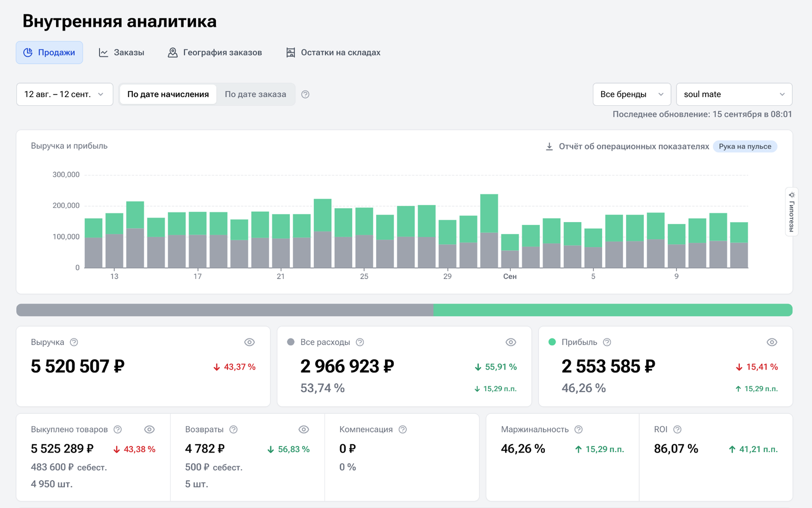
Task: Open the Заказы tab
Action: (121, 52)
